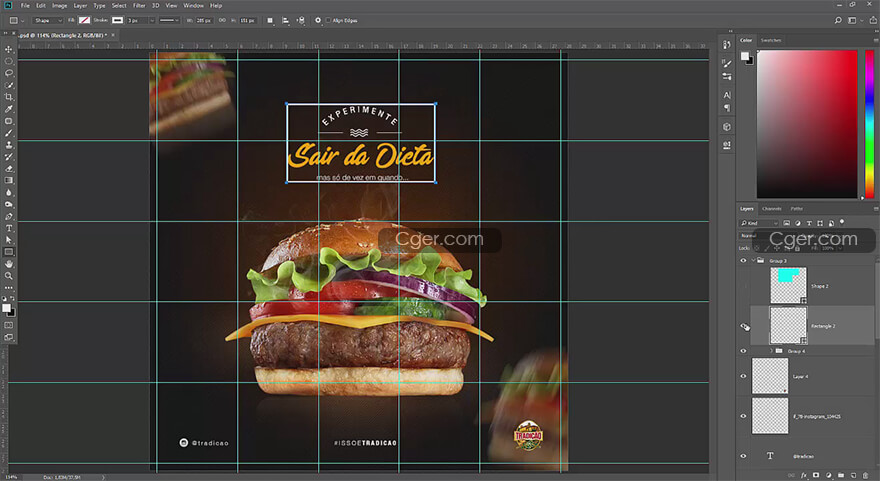Select the Move tool
880x481 pixels.
[x=8, y=49]
